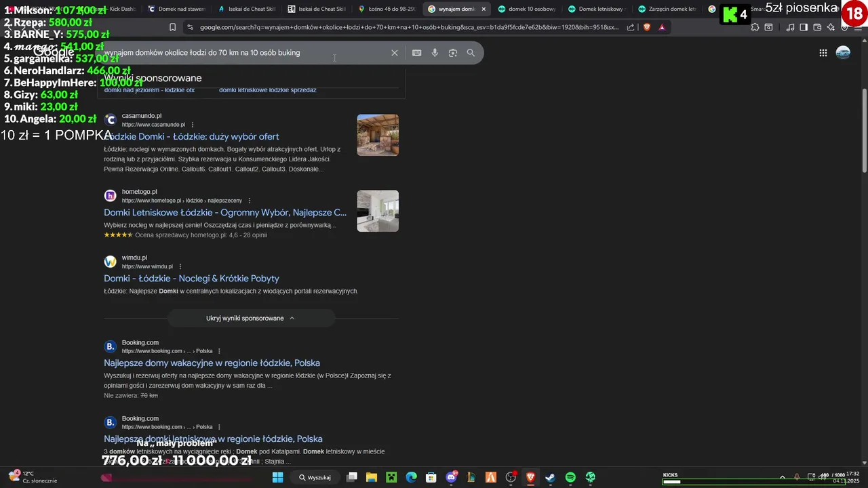Open the weather widget showing 12°C

(x=33, y=477)
